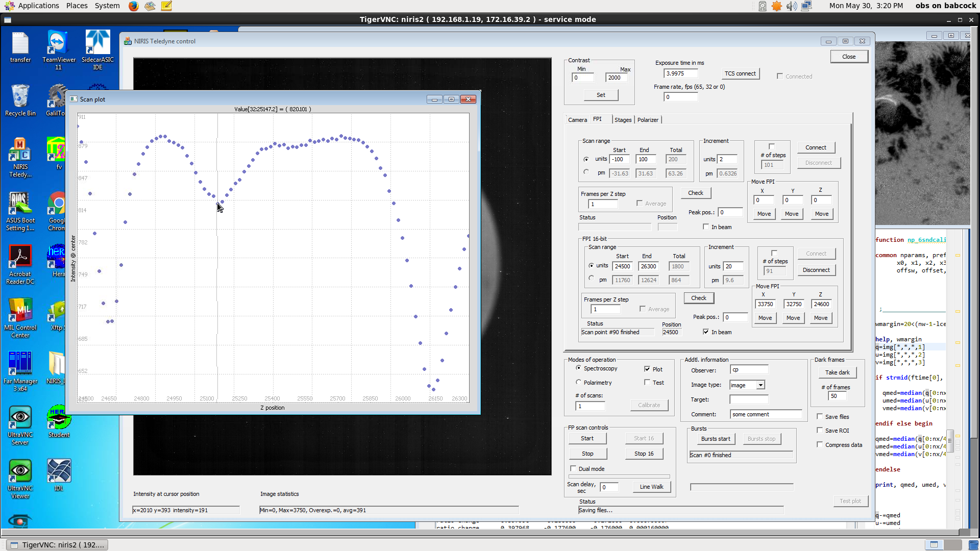This screenshot has width=980, height=551.
Task: Click Check button in FPI 16-bit section
Action: (x=698, y=298)
